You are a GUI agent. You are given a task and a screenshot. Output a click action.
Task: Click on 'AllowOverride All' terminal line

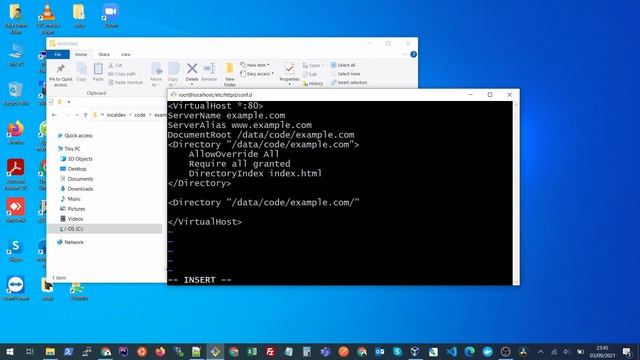[x=234, y=154]
